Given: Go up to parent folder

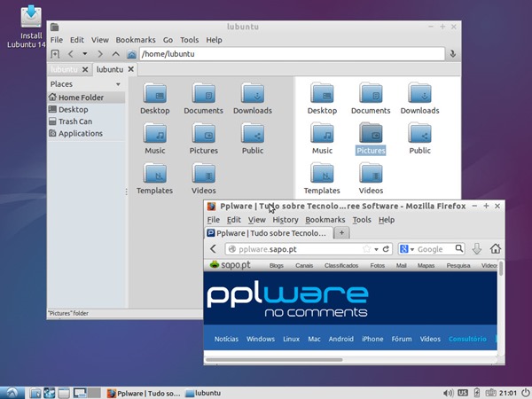Looking at the screenshot, I should pos(115,54).
